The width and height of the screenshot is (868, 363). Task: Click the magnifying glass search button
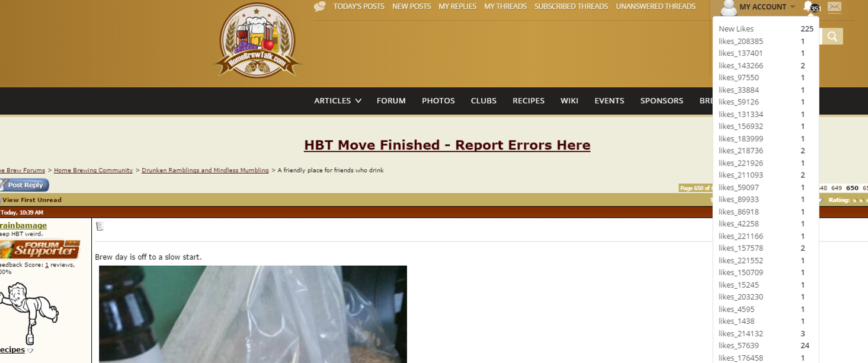(x=832, y=37)
